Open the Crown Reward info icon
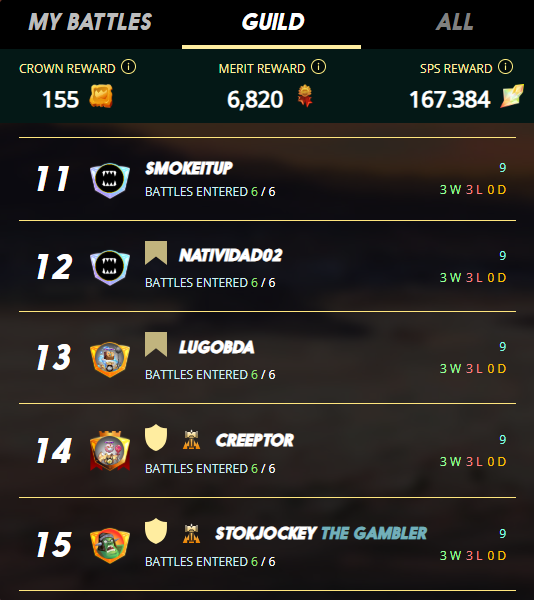The image size is (534, 600). pos(129,67)
